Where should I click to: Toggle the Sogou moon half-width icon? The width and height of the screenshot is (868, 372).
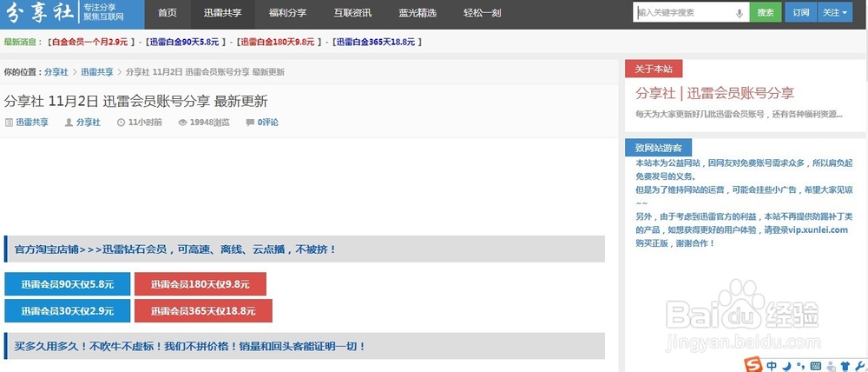click(x=786, y=366)
